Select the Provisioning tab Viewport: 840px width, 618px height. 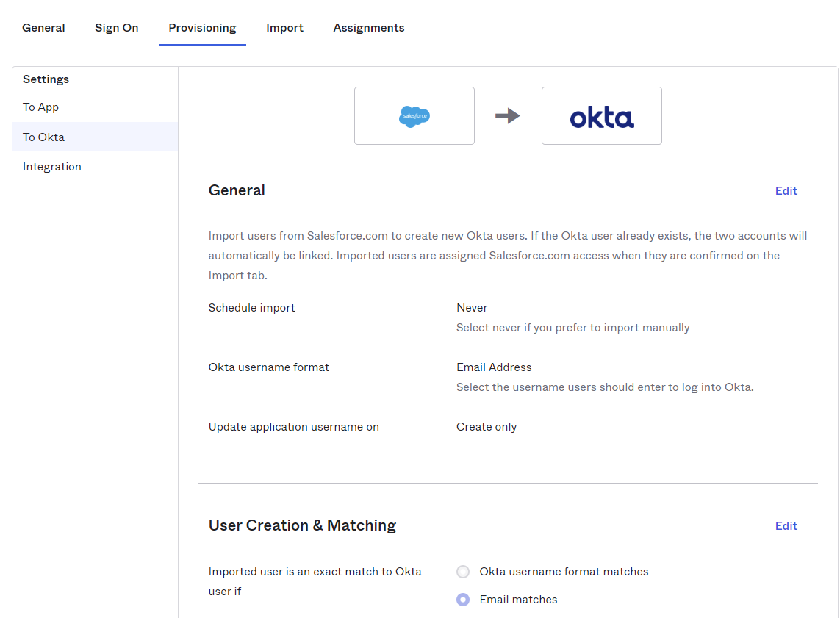(202, 28)
